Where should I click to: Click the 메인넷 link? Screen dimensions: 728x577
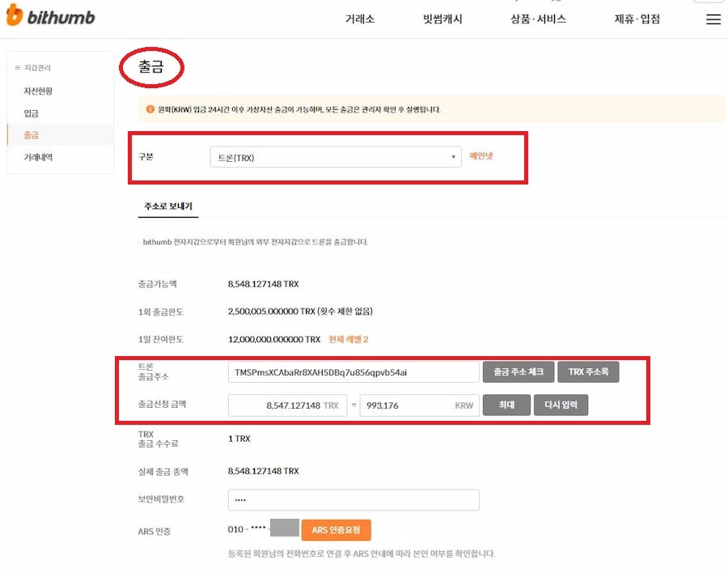tap(481, 155)
